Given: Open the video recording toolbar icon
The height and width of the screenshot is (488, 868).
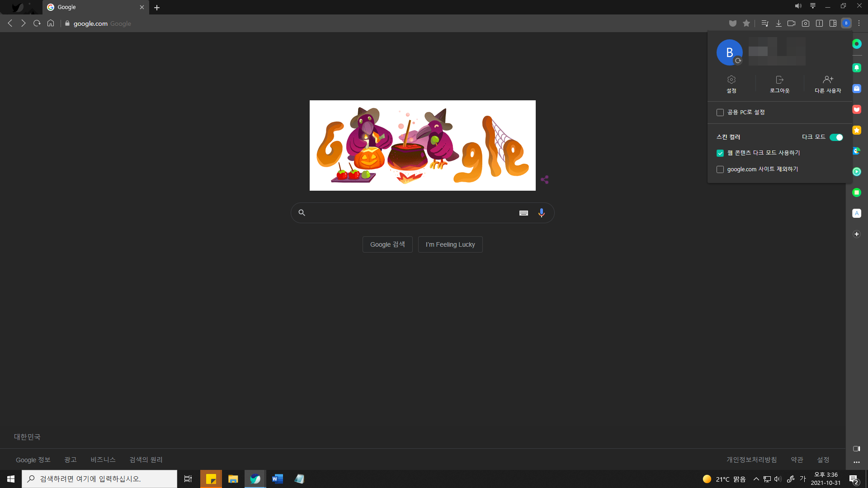Looking at the screenshot, I should click(791, 23).
